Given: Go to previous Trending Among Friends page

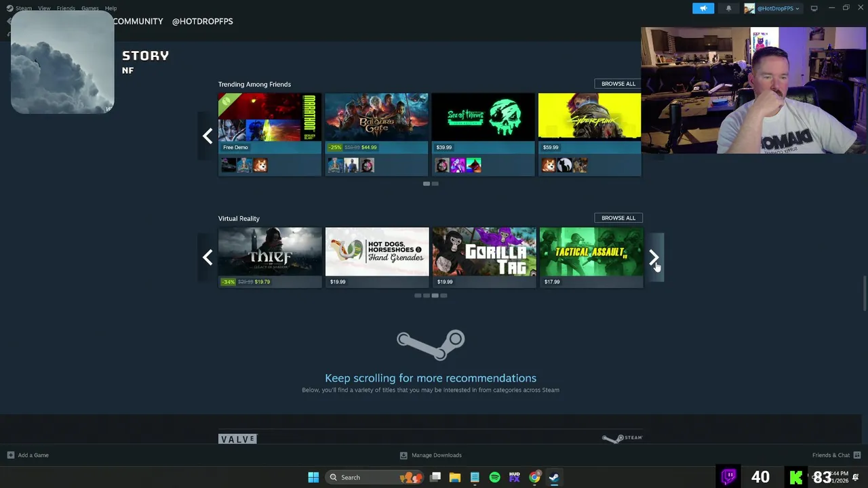Looking at the screenshot, I should point(208,136).
